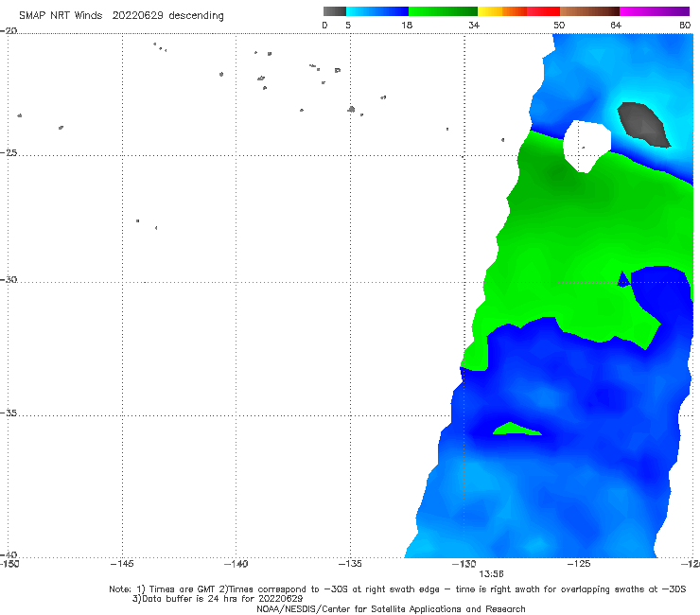700x615 pixels.
Task: Click the dark gray low-wind patch on the map
Action: [x=643, y=124]
